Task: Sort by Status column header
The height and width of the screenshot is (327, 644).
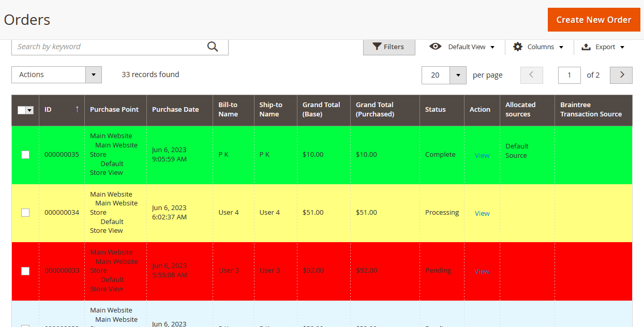Action: (435, 110)
